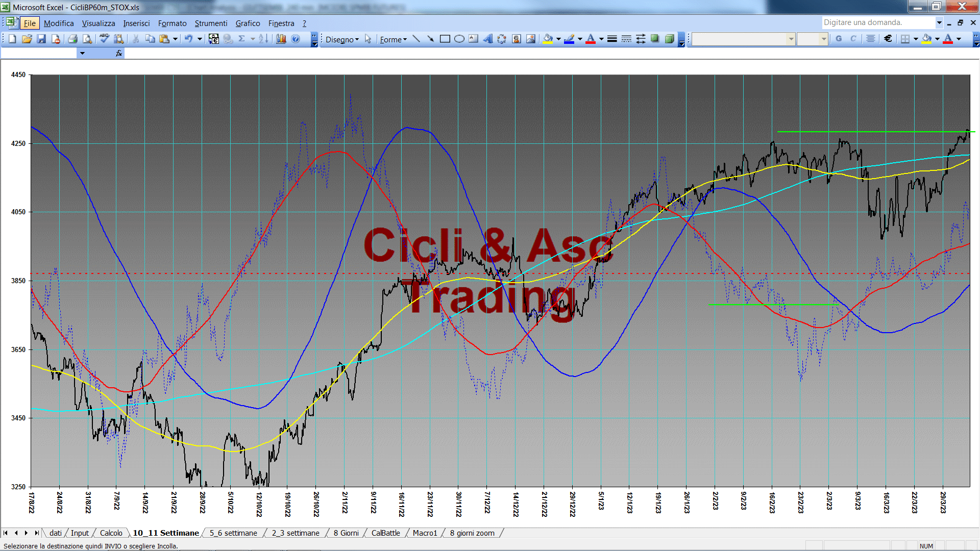The image size is (980, 551).
Task: Expand the Borders dropdown arrow
Action: pos(916,39)
